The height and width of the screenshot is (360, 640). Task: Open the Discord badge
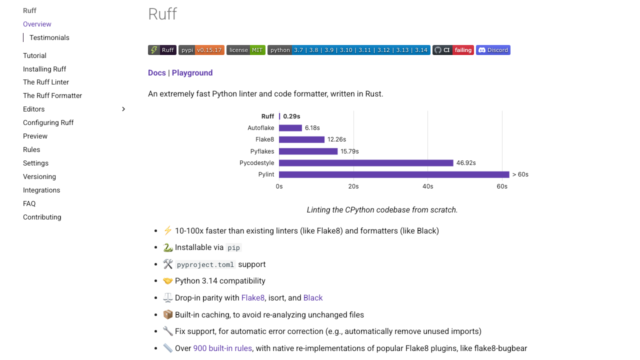(x=493, y=50)
